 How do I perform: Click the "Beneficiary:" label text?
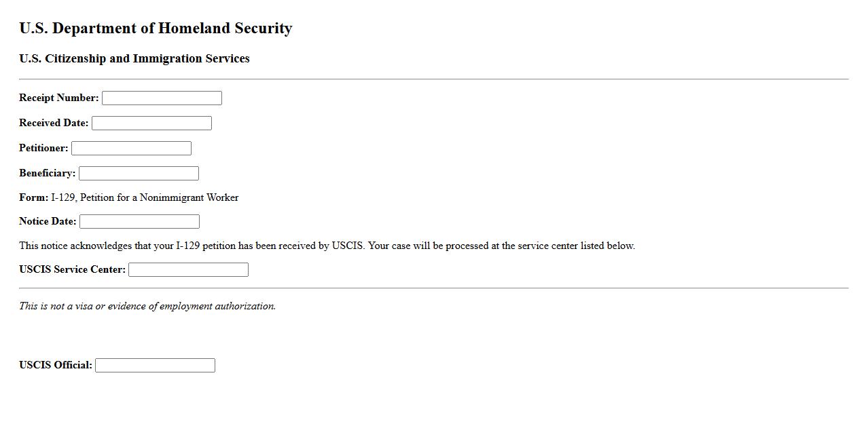[48, 174]
